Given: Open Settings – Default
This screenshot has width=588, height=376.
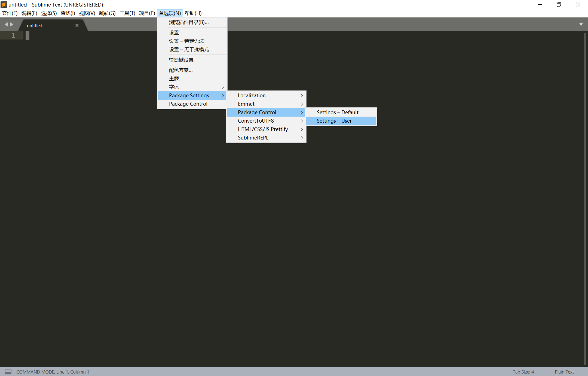Looking at the screenshot, I should [x=341, y=113].
